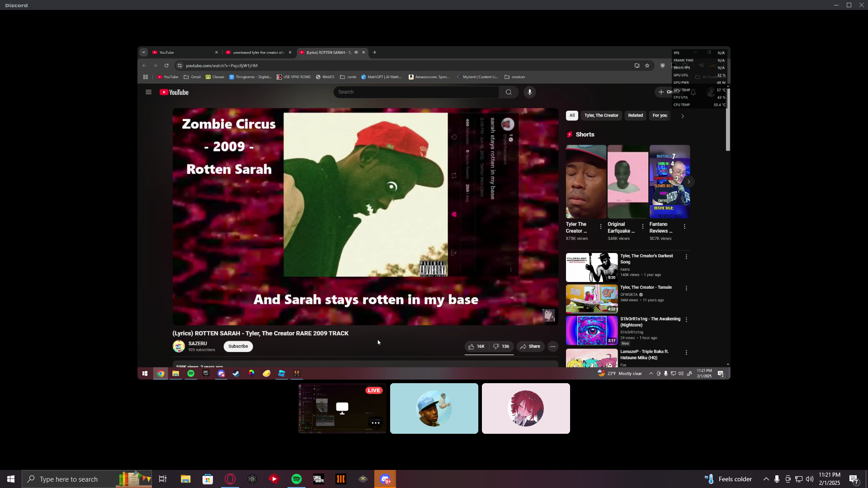Click the YouTube hamburger menu icon
The image size is (868, 488).
[x=148, y=92]
